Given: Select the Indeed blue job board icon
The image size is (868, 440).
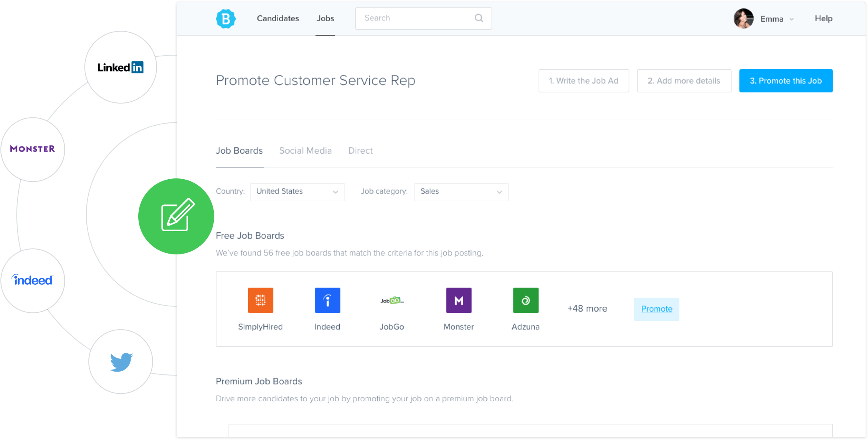Looking at the screenshot, I should click(327, 300).
